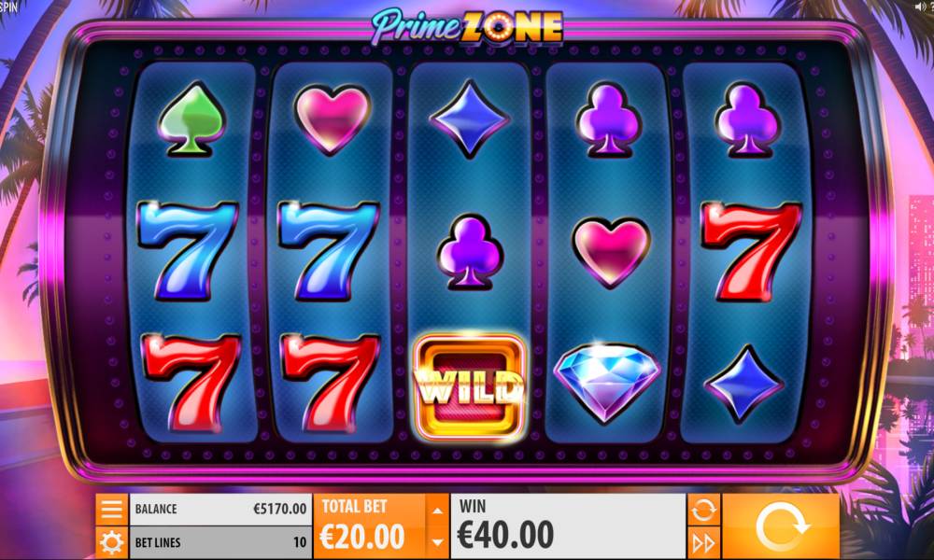Click the Bet Lines 10 field
The image size is (934, 560).
click(x=220, y=543)
